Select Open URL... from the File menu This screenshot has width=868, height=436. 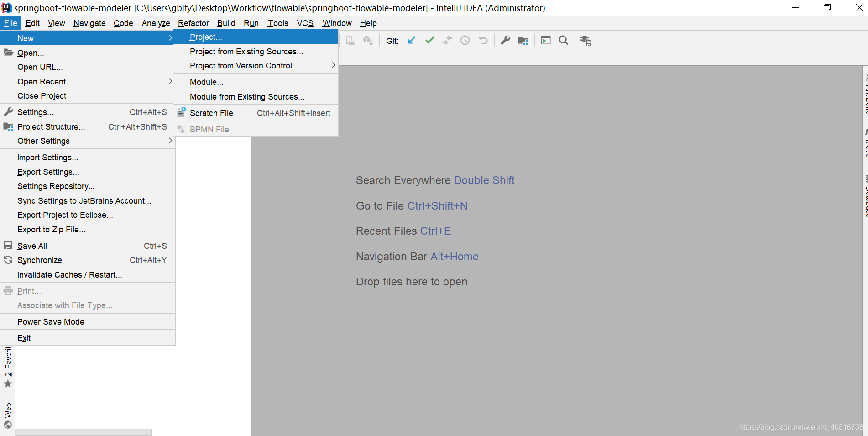pyautogui.click(x=88, y=67)
